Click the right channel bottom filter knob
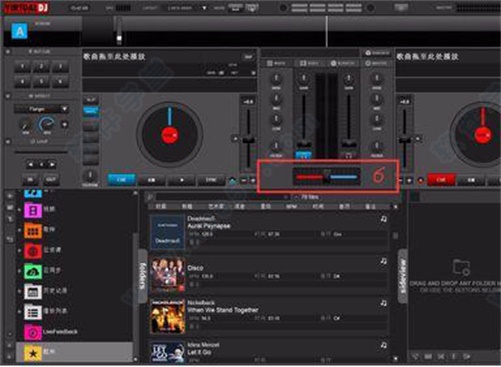The width and height of the screenshot is (501, 367). (x=377, y=146)
